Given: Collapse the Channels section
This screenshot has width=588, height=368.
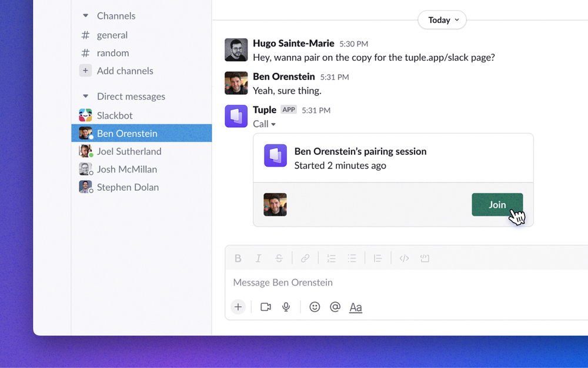Looking at the screenshot, I should pyautogui.click(x=85, y=16).
